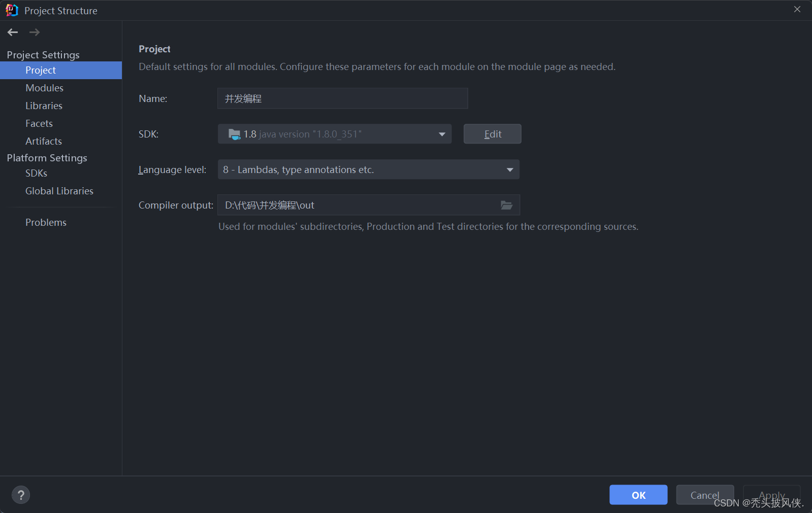Screen dimensions: 812x513
Task: Open help with the question mark button
Action: [21, 495]
